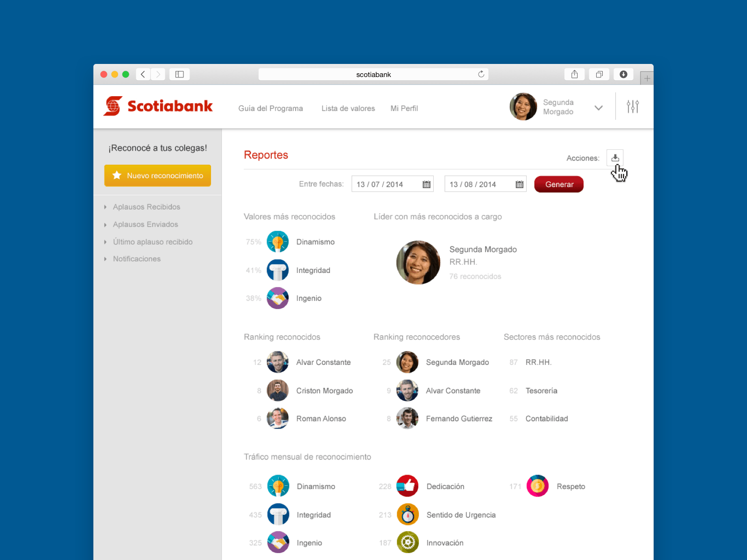
Task: Click Alvar Constante's avatar in Ranking reconocidos
Action: click(x=278, y=362)
